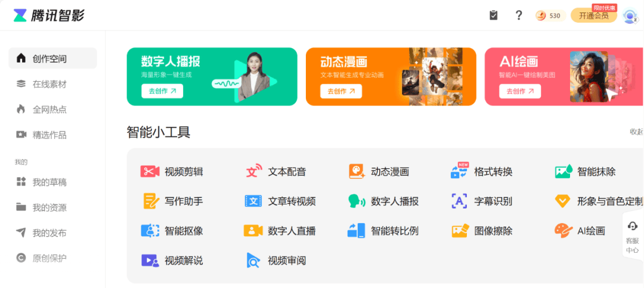This screenshot has height=288, width=644.
Task: Open the 智能抠像 smart matting tool
Action: click(172, 231)
